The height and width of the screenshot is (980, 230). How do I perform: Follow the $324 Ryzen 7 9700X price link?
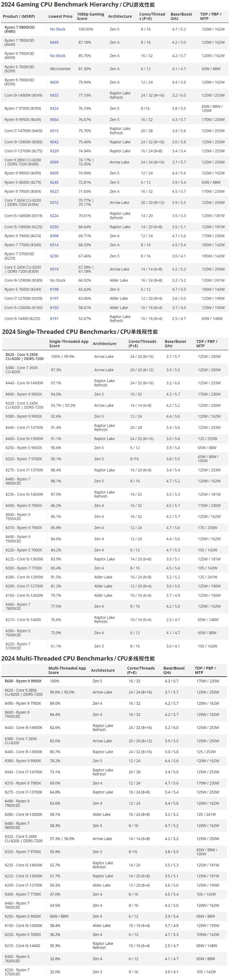[x=54, y=108]
